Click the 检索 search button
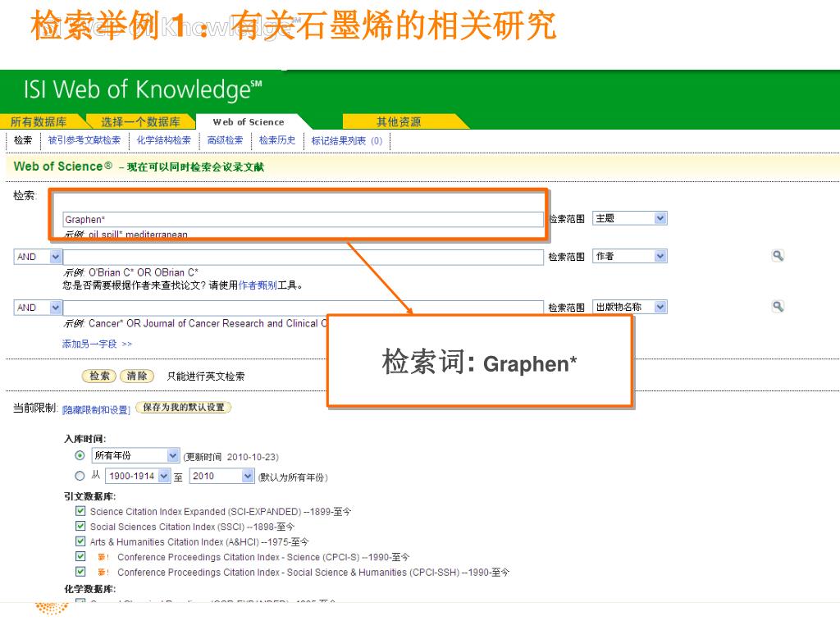Screen dimensions: 840x630 click(99, 376)
